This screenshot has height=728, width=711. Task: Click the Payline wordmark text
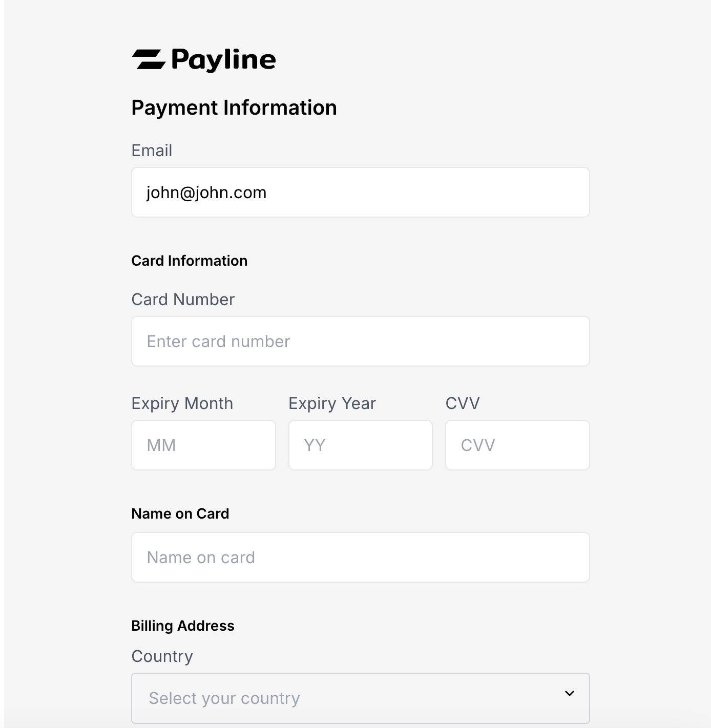pyautogui.click(x=223, y=60)
